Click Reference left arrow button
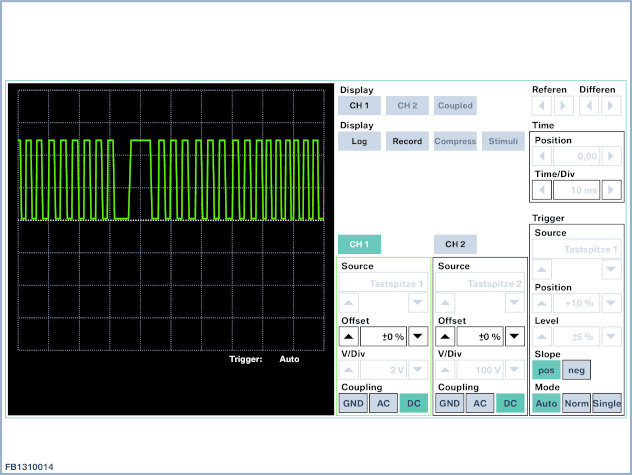Viewport: 632px width, 475px height. pyautogui.click(x=541, y=105)
